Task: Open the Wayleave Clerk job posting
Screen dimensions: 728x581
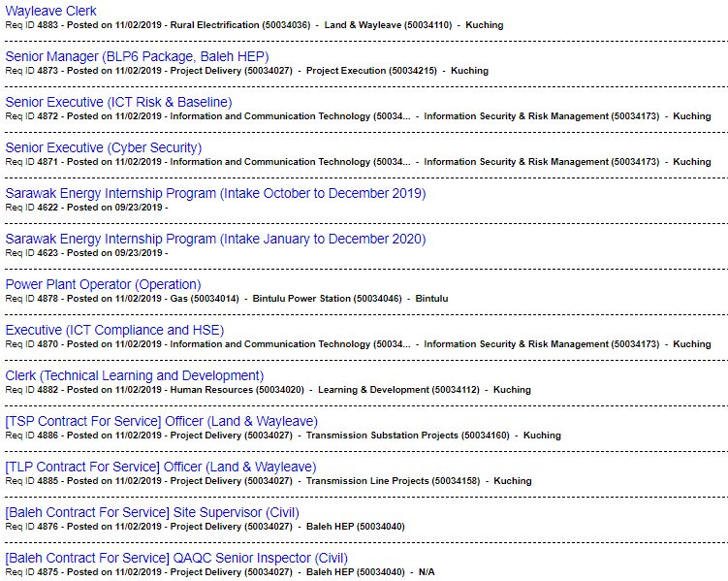Action: 50,11
